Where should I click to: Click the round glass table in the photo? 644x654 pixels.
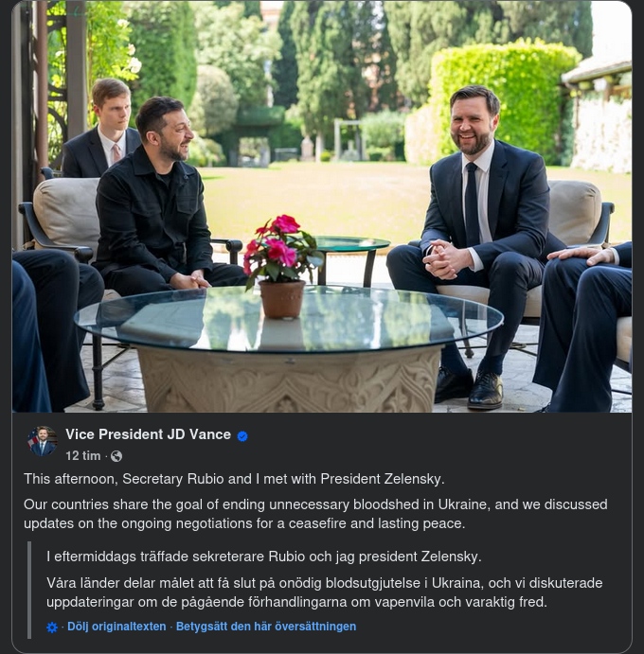[288, 319]
